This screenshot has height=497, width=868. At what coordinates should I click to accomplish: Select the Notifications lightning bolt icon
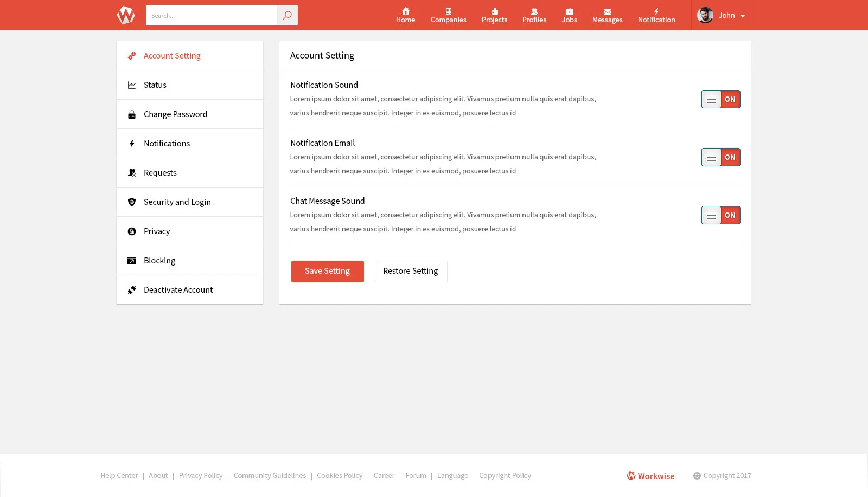[132, 143]
